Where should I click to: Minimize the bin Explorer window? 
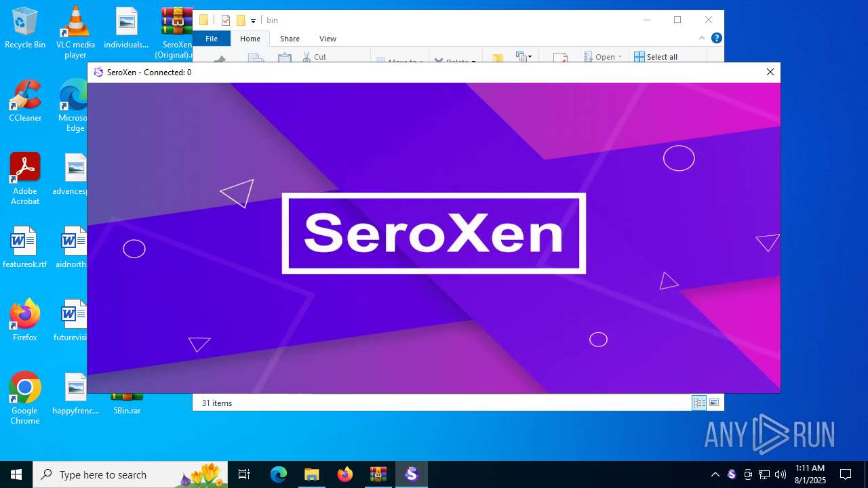646,20
